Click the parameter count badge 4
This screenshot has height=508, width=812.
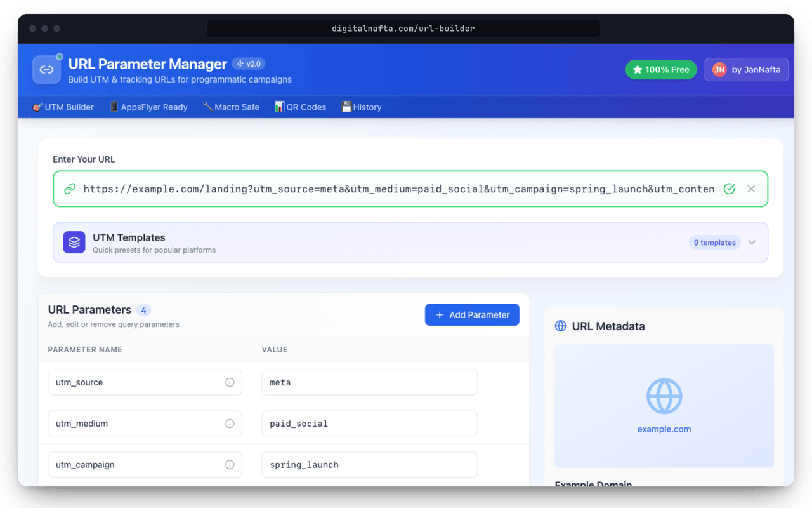coord(144,311)
